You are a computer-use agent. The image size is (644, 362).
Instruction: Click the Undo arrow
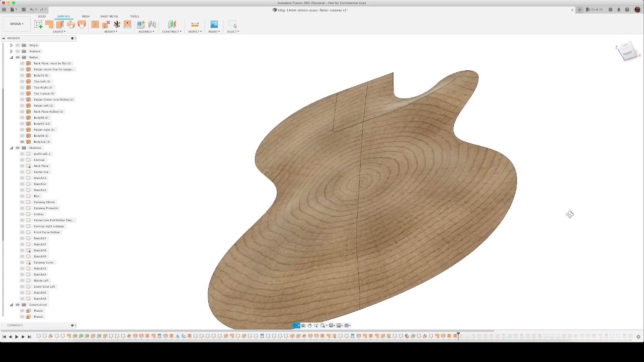click(x=32, y=10)
